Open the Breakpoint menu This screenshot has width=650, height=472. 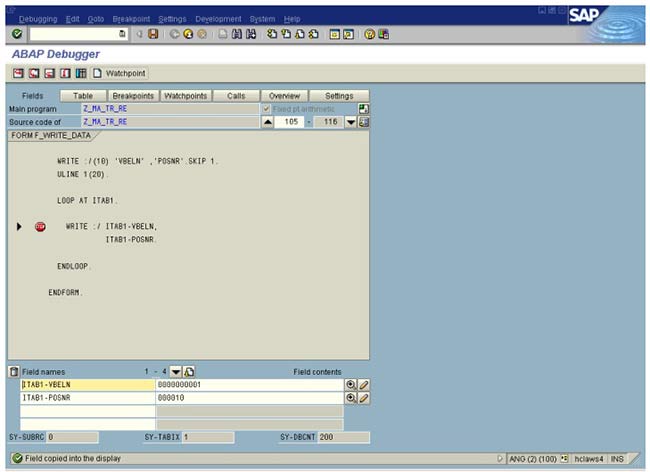click(132, 19)
